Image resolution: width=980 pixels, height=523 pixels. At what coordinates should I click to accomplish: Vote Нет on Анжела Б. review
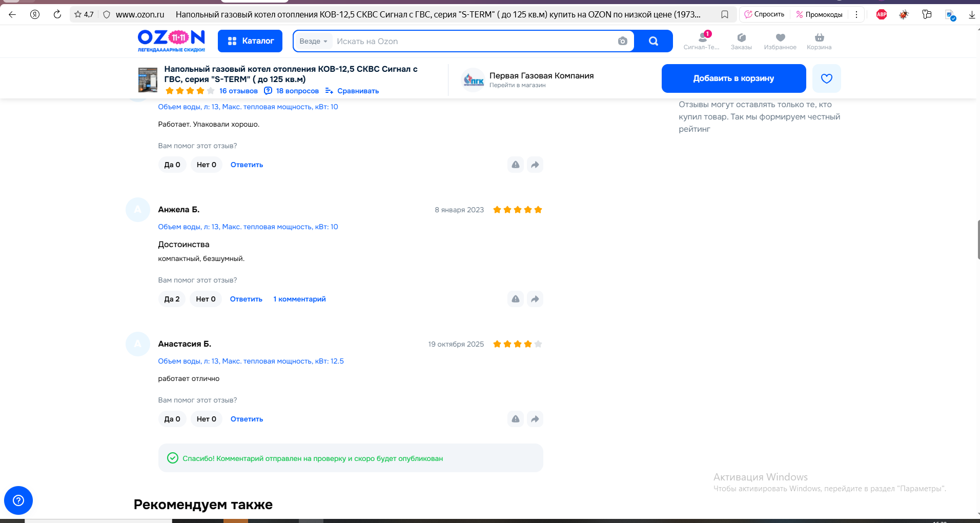[x=206, y=299]
